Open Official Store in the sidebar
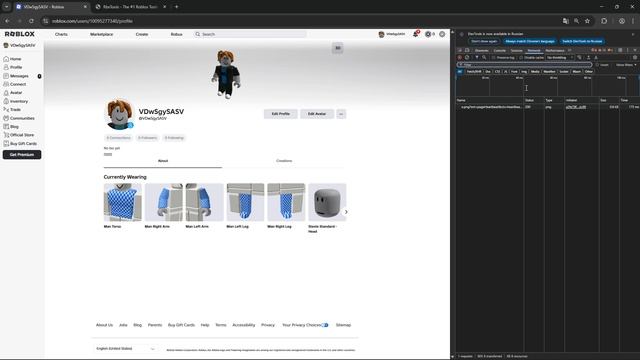The height and width of the screenshot is (360, 640). 18,135
